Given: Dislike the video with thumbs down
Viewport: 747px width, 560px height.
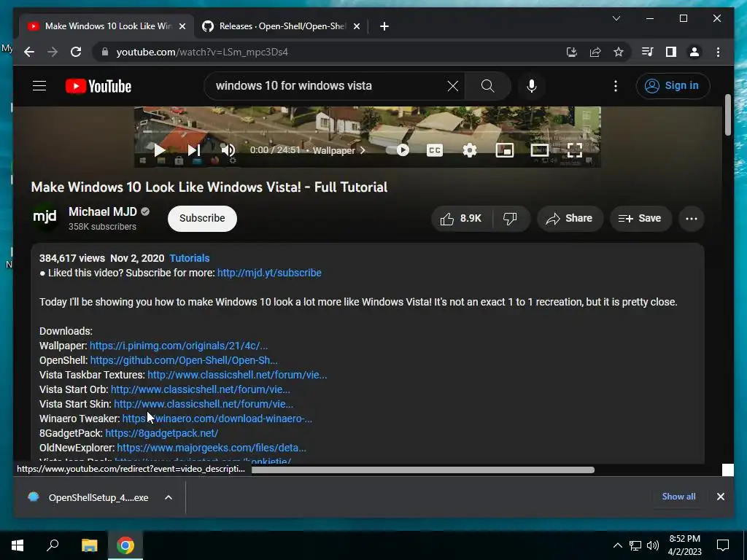Looking at the screenshot, I should point(510,219).
